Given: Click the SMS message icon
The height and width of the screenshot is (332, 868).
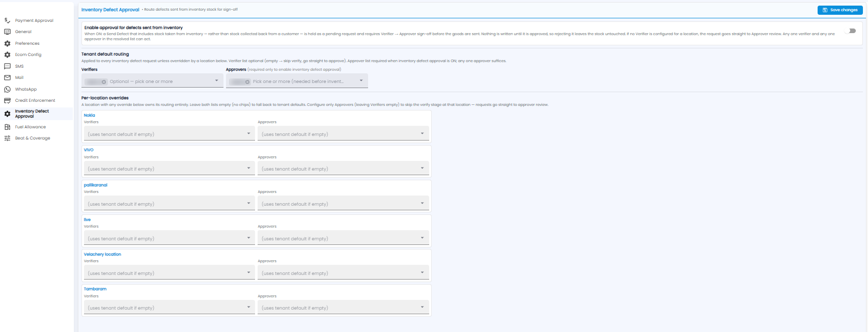Looking at the screenshot, I should [7, 66].
